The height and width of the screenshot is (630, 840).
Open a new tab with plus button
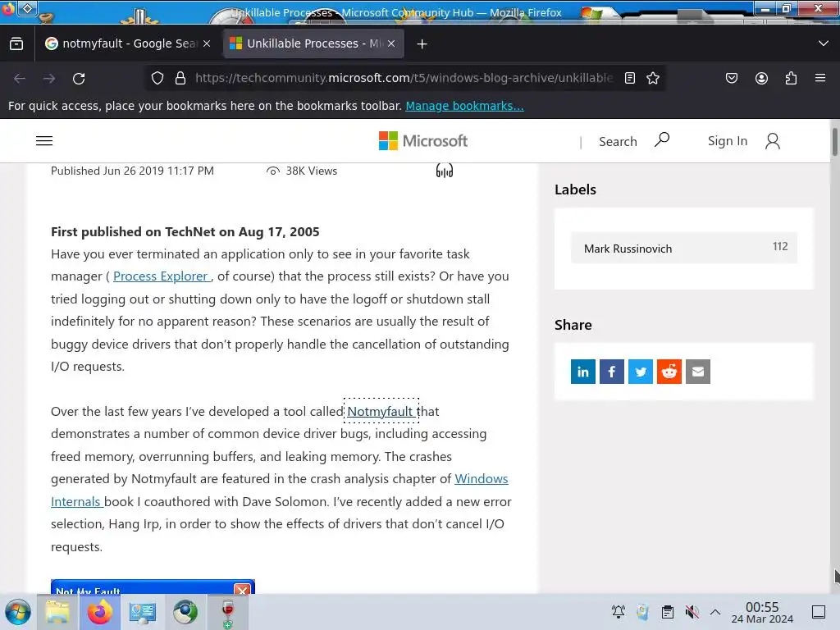pos(422,44)
